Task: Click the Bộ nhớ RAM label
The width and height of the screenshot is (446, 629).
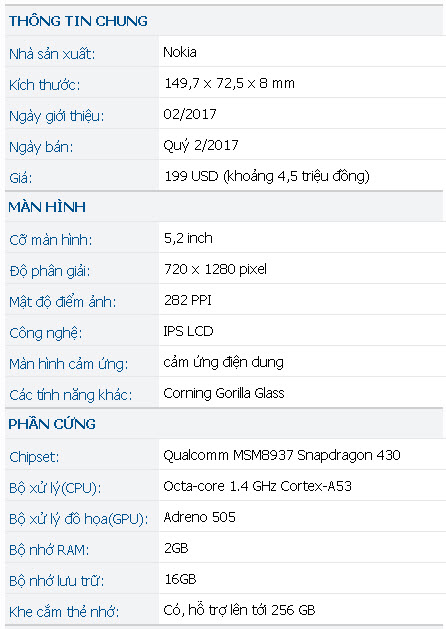Action: coord(49,550)
